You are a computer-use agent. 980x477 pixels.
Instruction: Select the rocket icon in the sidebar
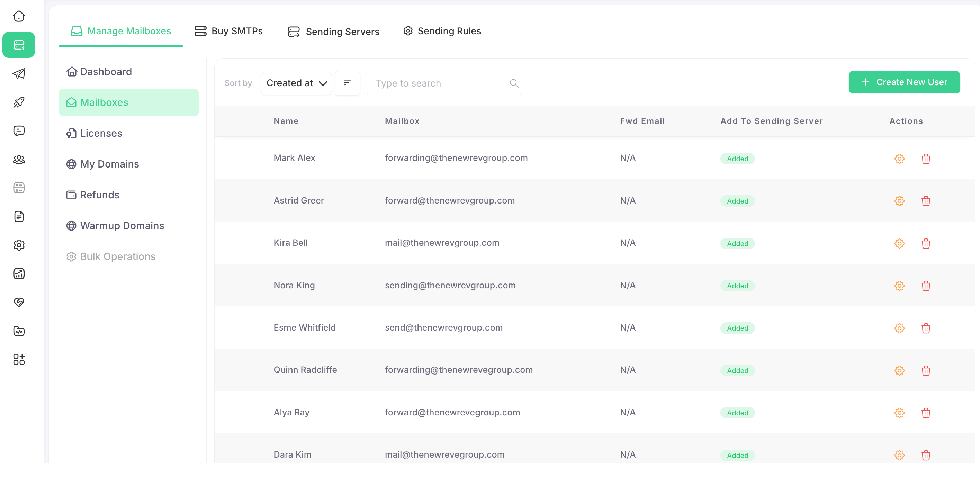[x=19, y=102]
